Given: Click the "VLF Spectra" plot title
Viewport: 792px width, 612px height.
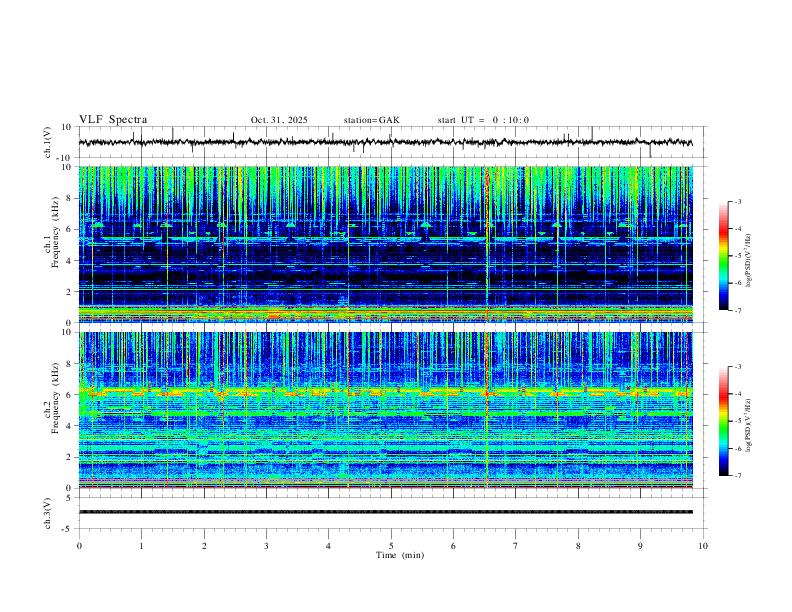Looking at the screenshot, I should (113, 120).
